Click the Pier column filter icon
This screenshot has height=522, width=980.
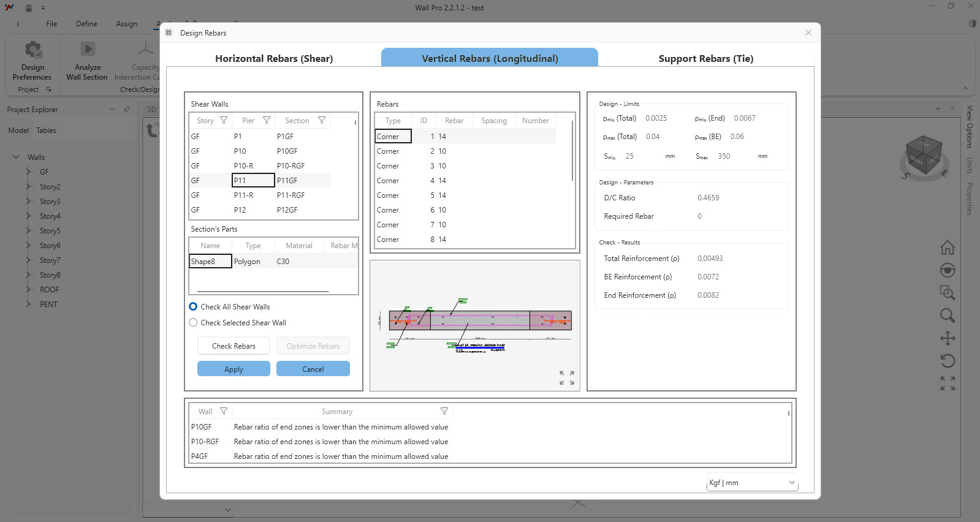click(x=267, y=121)
